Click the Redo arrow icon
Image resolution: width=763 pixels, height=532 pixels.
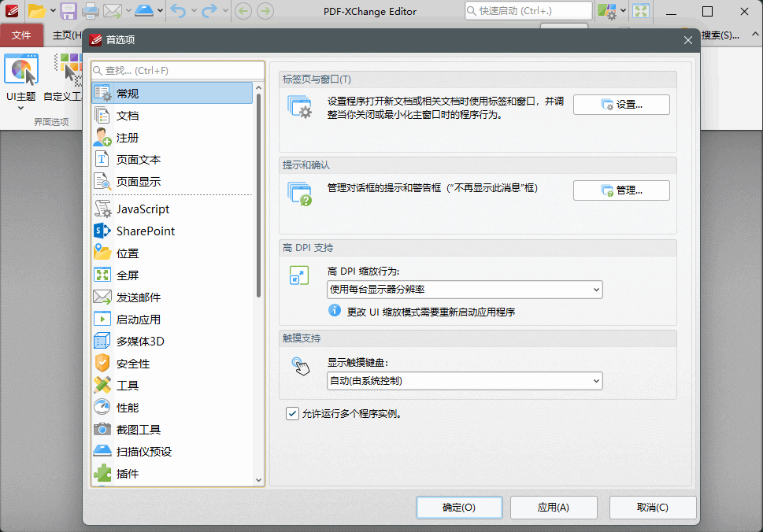coord(209,11)
